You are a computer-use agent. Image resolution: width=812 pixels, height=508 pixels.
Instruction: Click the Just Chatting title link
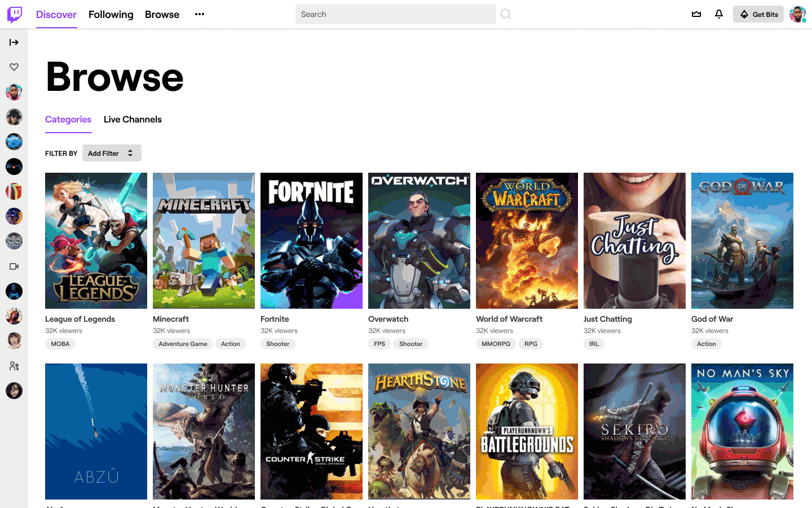pos(608,319)
